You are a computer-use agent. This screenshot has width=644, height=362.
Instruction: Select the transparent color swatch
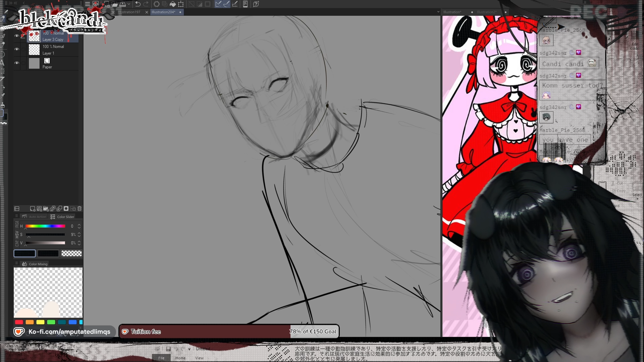click(x=71, y=253)
